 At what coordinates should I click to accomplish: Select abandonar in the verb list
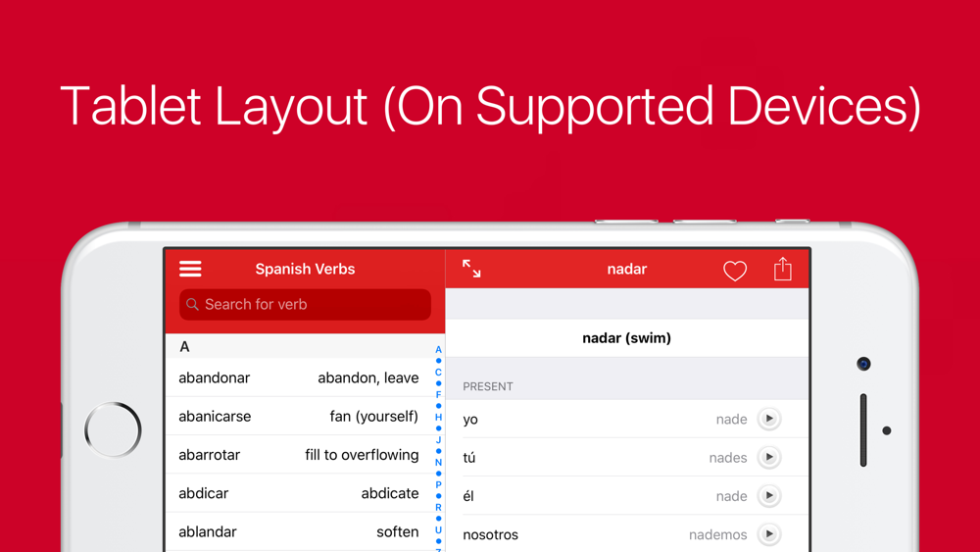299,377
